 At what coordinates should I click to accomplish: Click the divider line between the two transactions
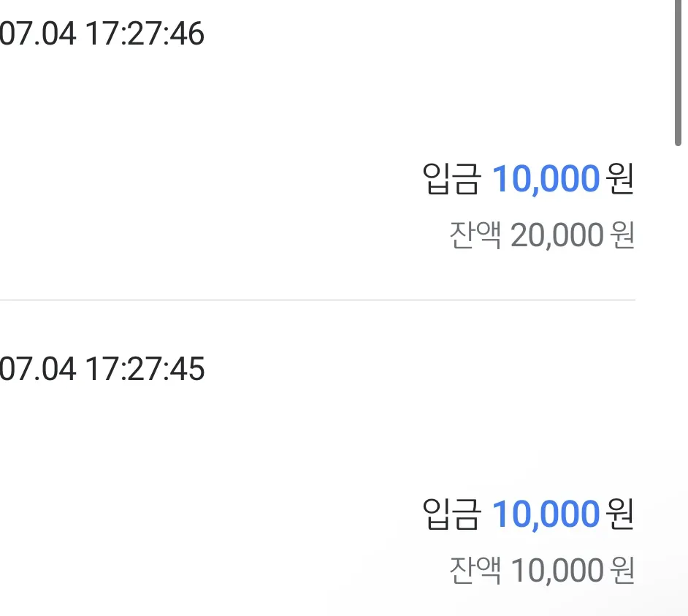pyautogui.click(x=318, y=300)
